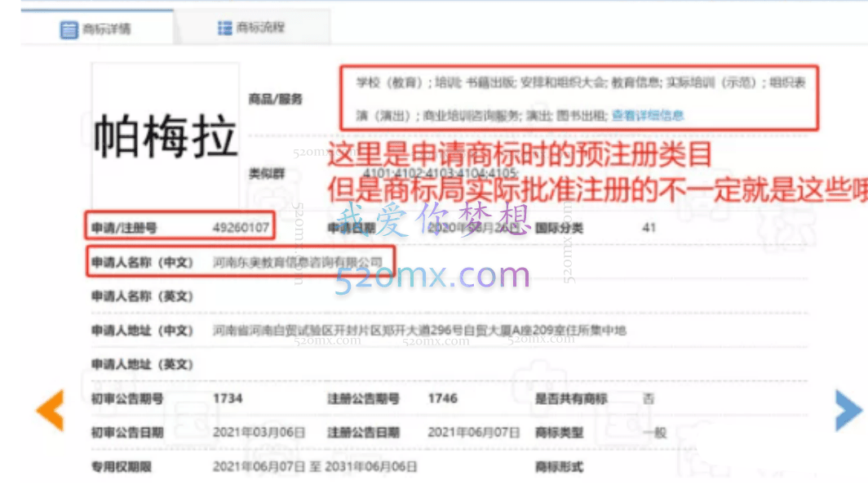Switch to the 商标流程 tab
The height and width of the screenshot is (489, 868).
253,25
